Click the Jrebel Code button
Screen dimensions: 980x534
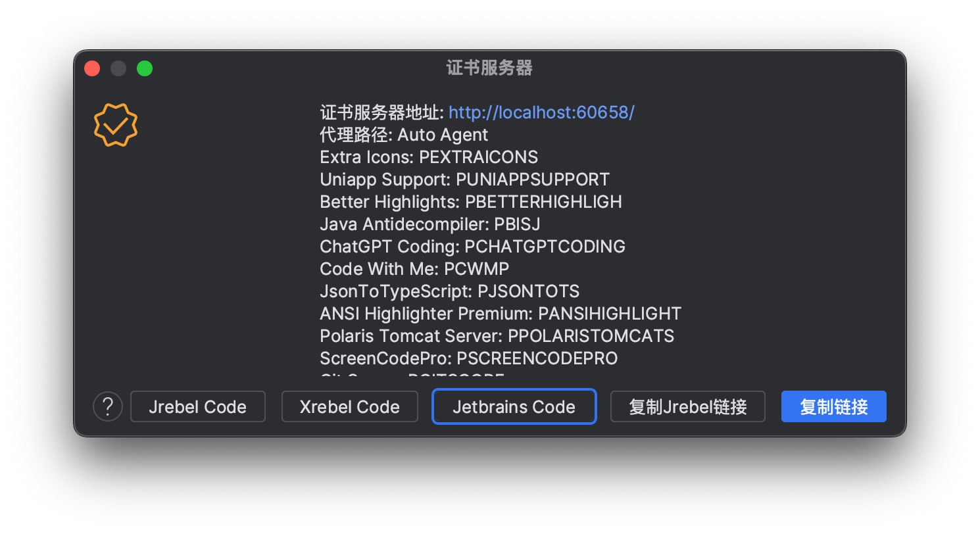tap(198, 407)
